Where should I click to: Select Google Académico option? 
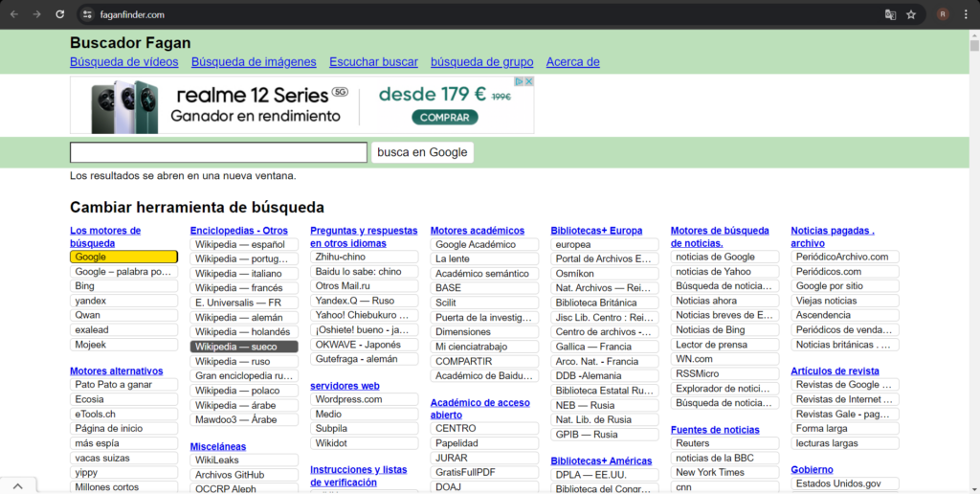click(484, 244)
